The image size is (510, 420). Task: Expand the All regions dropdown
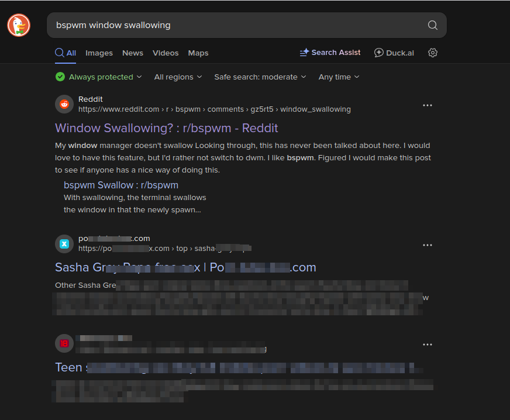point(178,77)
